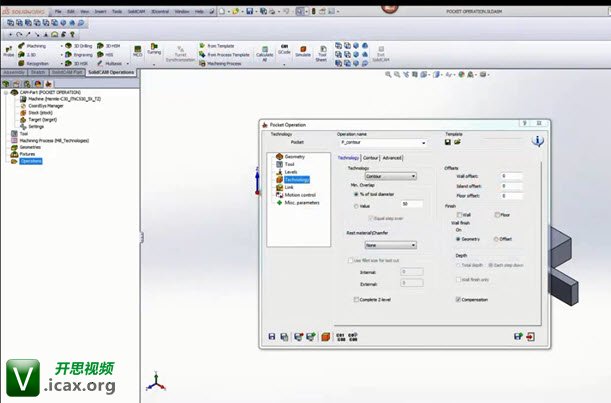
Task: Toggle the Compensation checkbox
Action: tap(458, 299)
